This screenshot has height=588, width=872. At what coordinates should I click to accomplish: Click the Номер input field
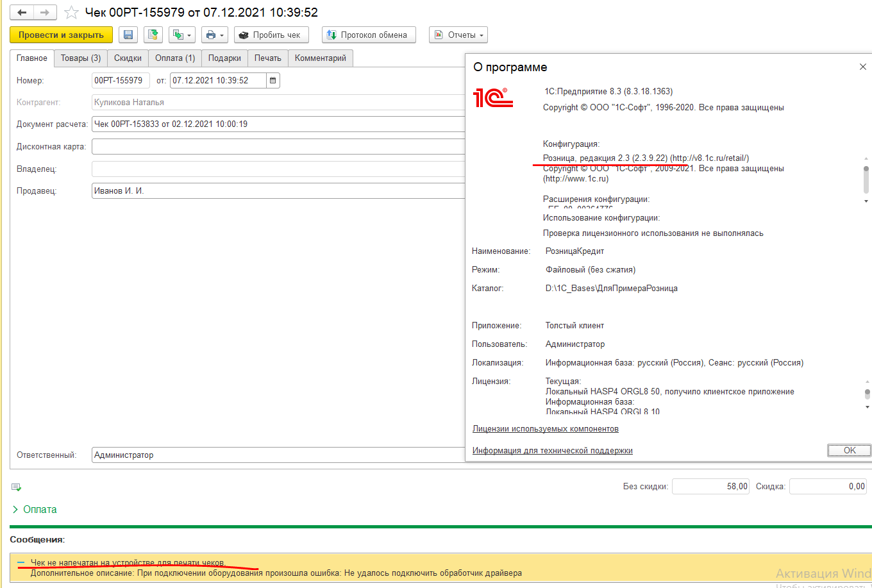point(121,80)
